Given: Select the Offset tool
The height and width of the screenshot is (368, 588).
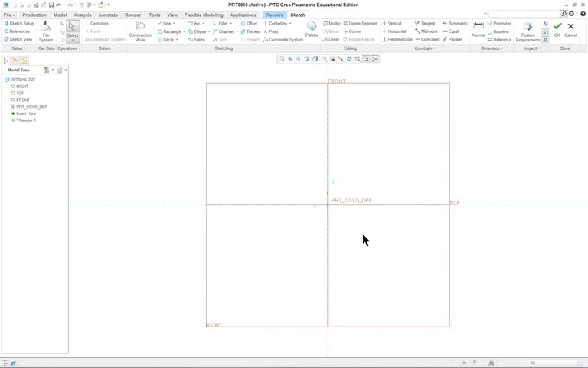Looking at the screenshot, I should coord(249,23).
